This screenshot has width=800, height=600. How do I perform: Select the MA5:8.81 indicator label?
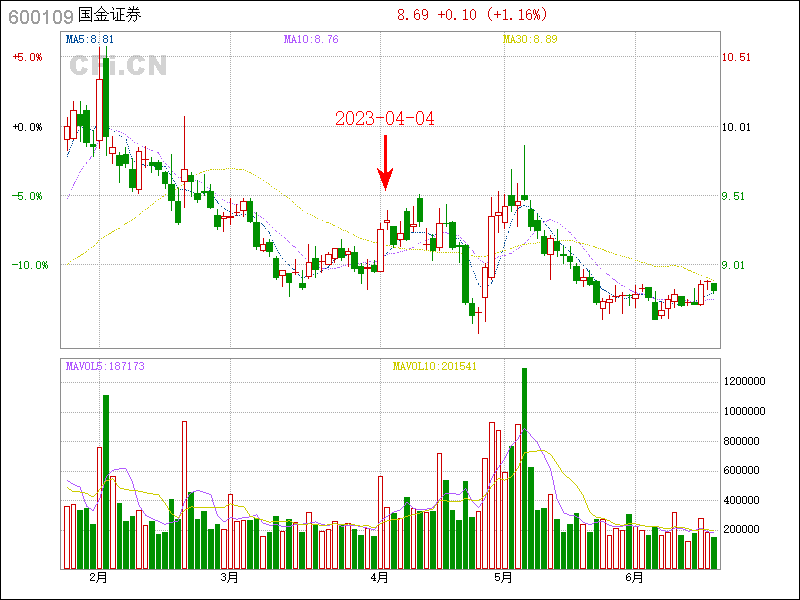coord(90,40)
